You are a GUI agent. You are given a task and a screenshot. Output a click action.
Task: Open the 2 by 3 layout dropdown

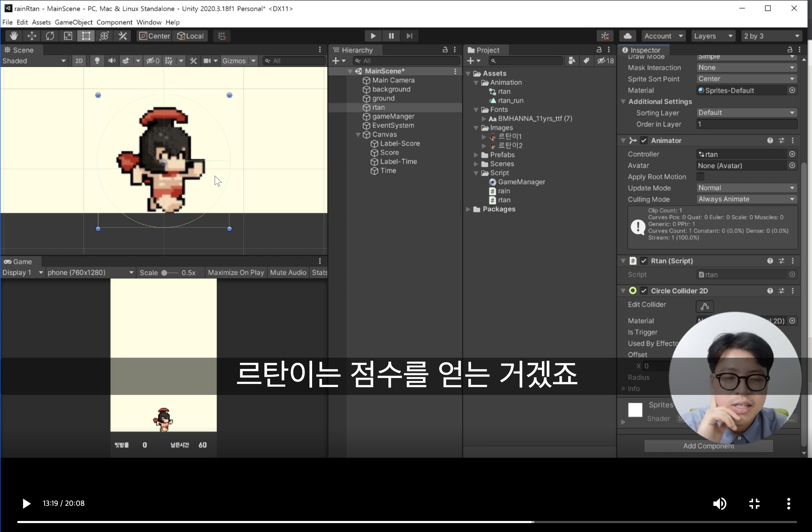click(771, 36)
